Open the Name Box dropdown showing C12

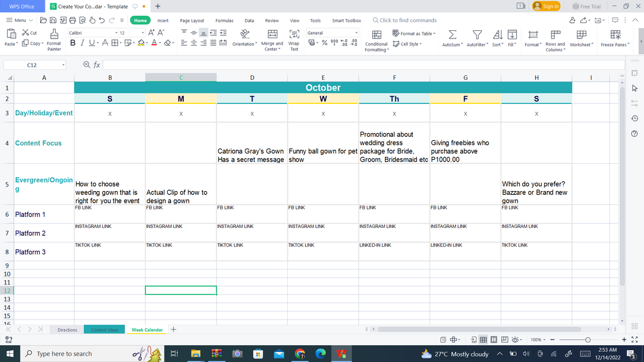coord(63,65)
